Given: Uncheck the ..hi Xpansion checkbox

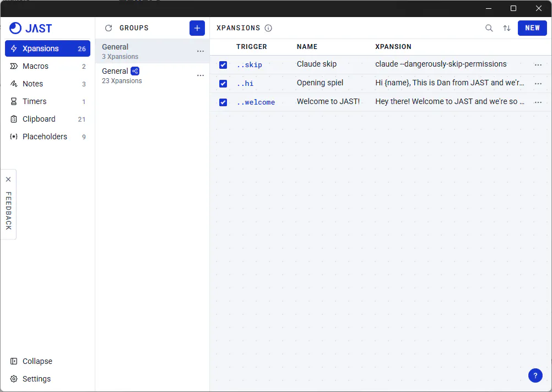Looking at the screenshot, I should (223, 83).
